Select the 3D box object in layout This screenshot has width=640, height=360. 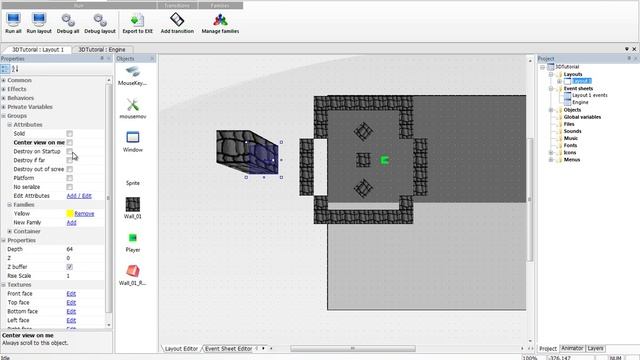click(247, 152)
